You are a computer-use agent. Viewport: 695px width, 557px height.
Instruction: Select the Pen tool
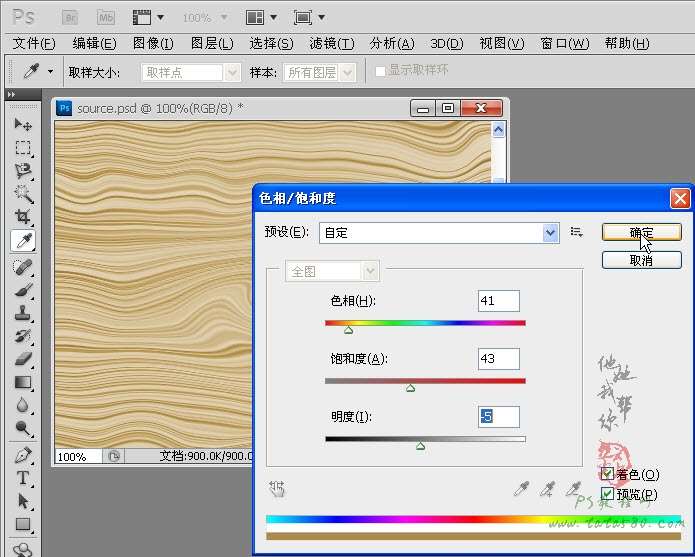pos(23,455)
